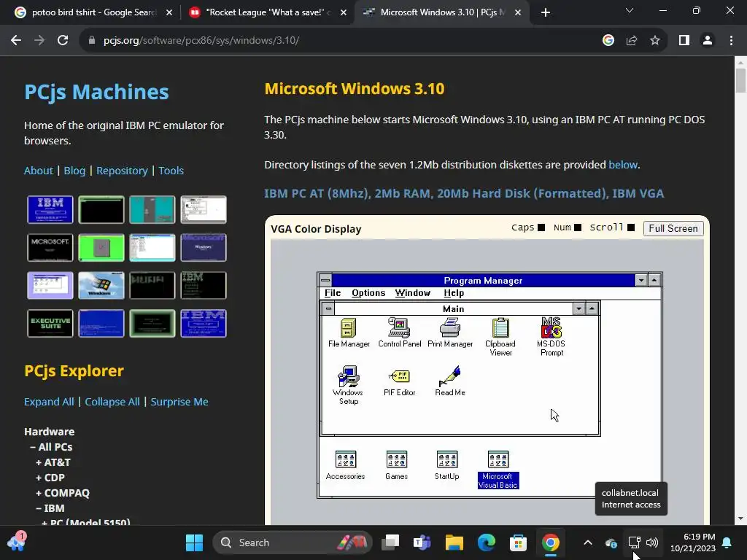This screenshot has width=747, height=560.
Task: Open the Options menu in Program Manager
Action: (x=368, y=293)
